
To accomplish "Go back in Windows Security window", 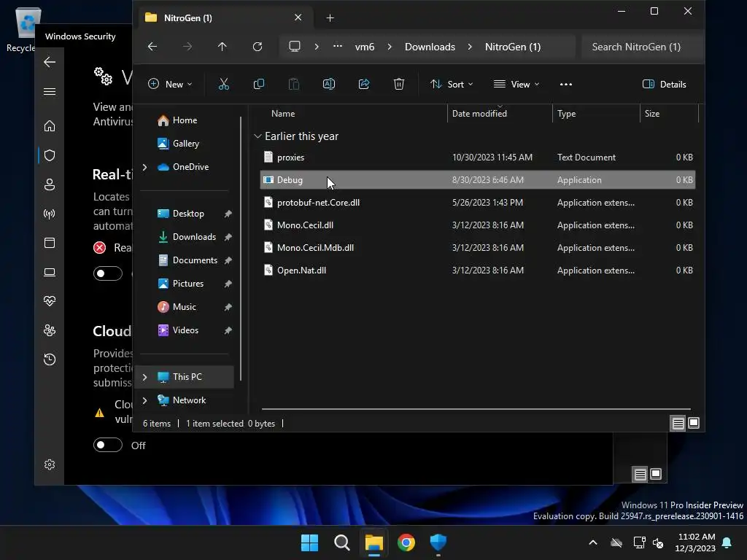I will coord(50,62).
